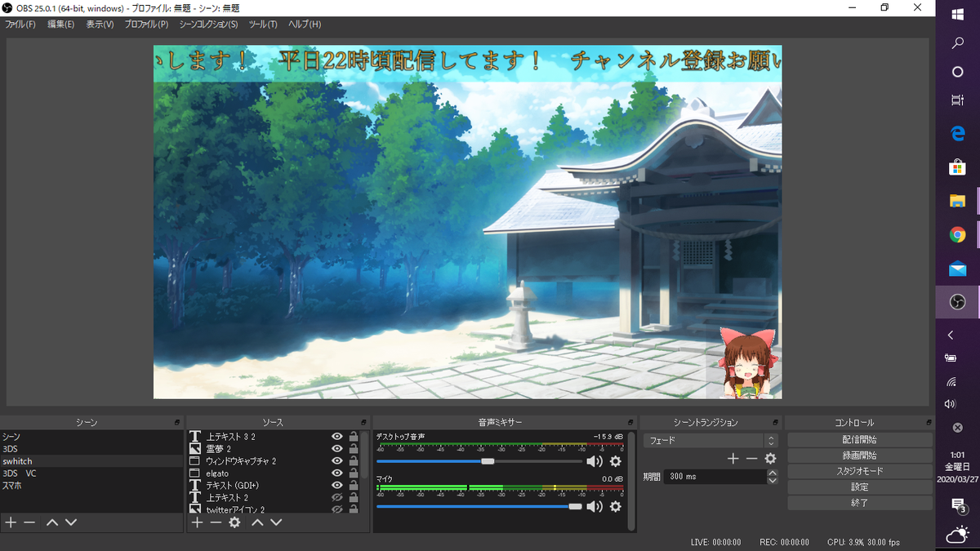Move the selected scene up

coord(52,522)
